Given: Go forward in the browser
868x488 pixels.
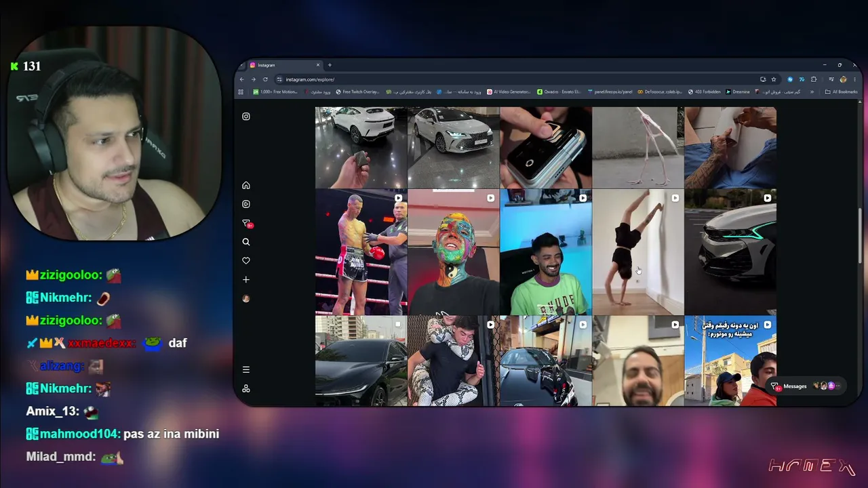Looking at the screenshot, I should (x=254, y=79).
